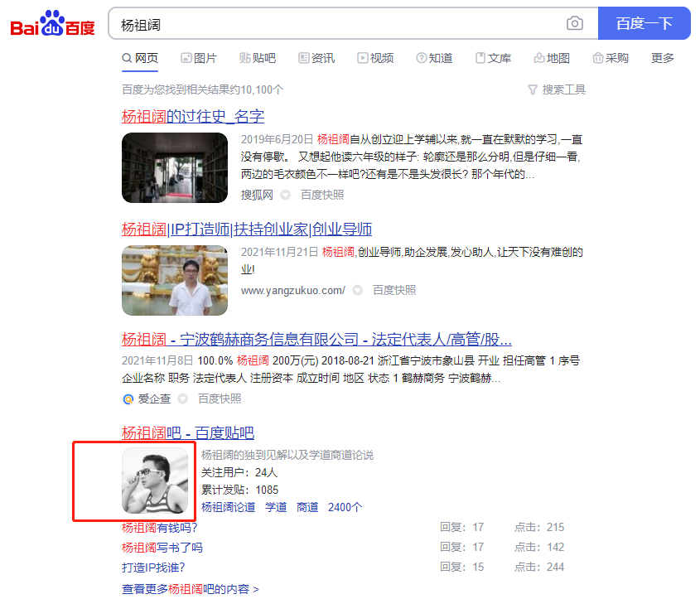
Task: Click the black-and-white Tieba avatar thumbnail
Action: pos(155,481)
